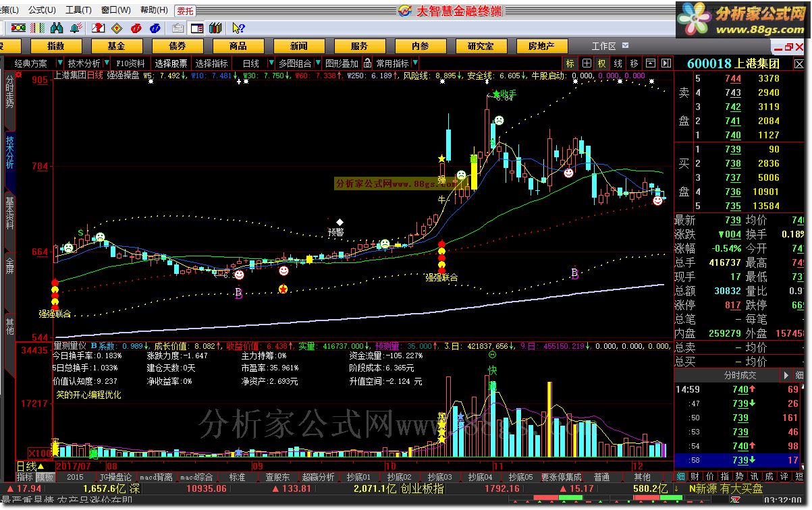The height and width of the screenshot is (510, 812).
Task: Open the 公式(U) menu
Action: tap(42, 10)
